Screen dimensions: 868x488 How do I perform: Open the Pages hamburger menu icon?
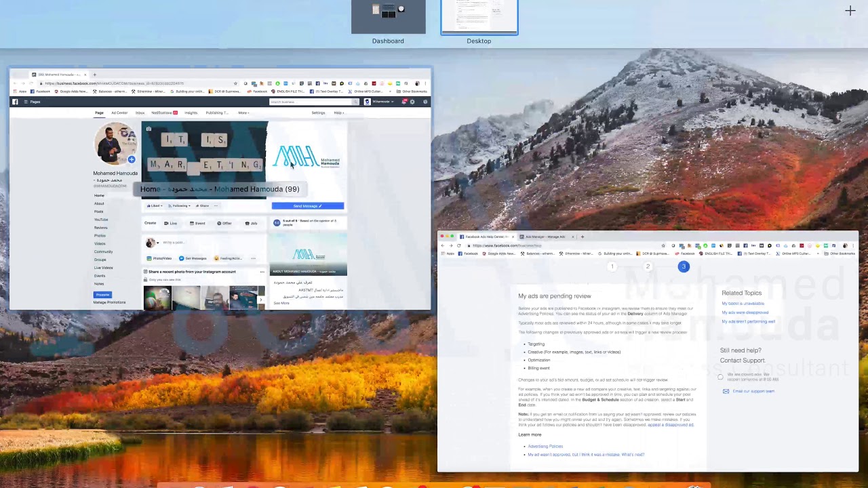coord(26,102)
